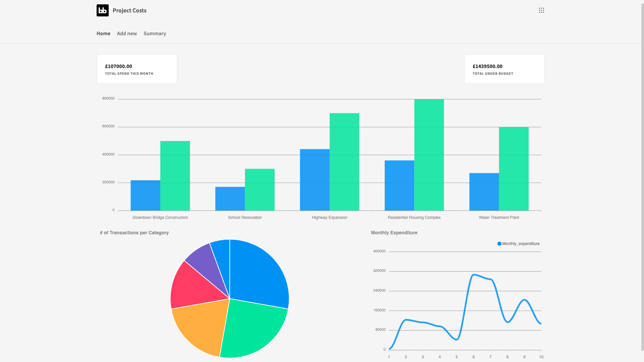This screenshot has height=362, width=644.
Task: Click the Project Costs title
Action: [129, 10]
